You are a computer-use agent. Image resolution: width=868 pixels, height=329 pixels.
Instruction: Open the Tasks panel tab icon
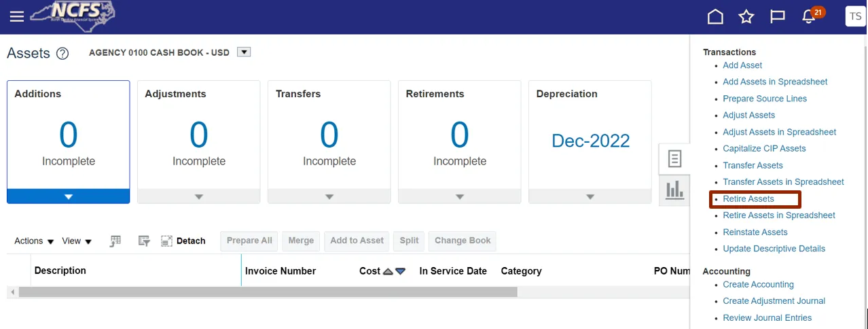click(674, 159)
